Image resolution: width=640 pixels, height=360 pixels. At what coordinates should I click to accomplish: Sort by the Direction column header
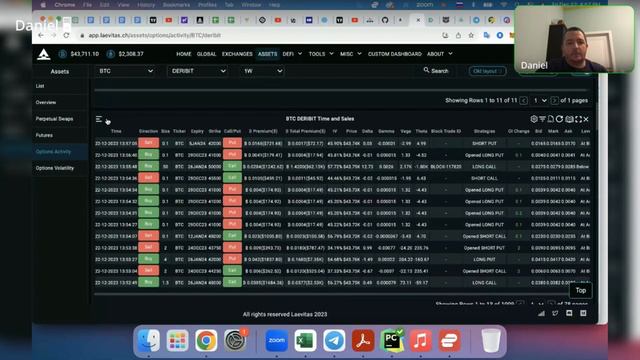[148, 131]
